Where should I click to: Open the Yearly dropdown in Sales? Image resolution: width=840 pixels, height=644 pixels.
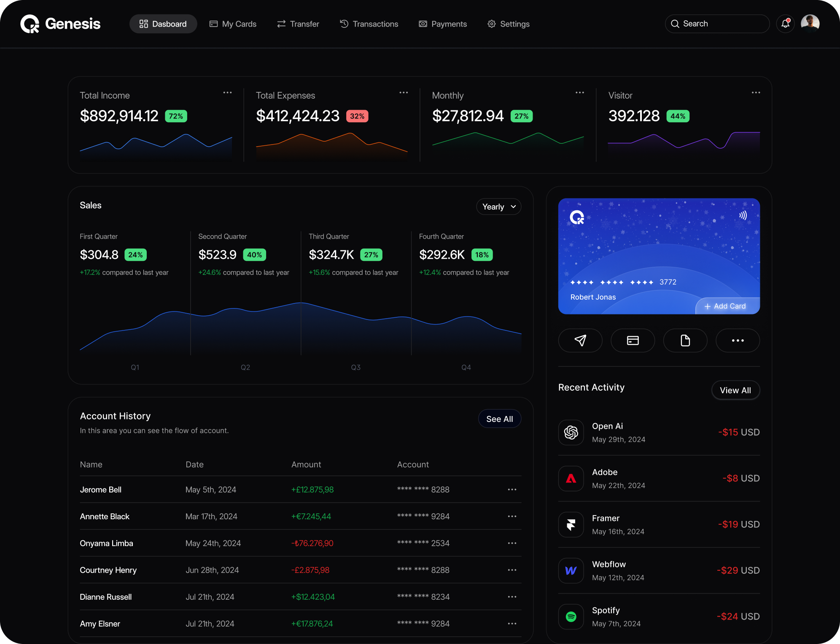coord(499,207)
